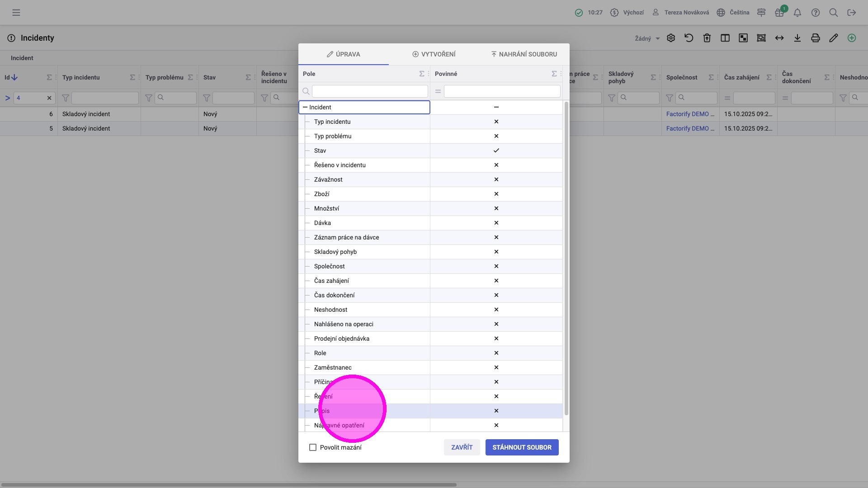
Task: Click the table settings gear icon
Action: click(671, 38)
